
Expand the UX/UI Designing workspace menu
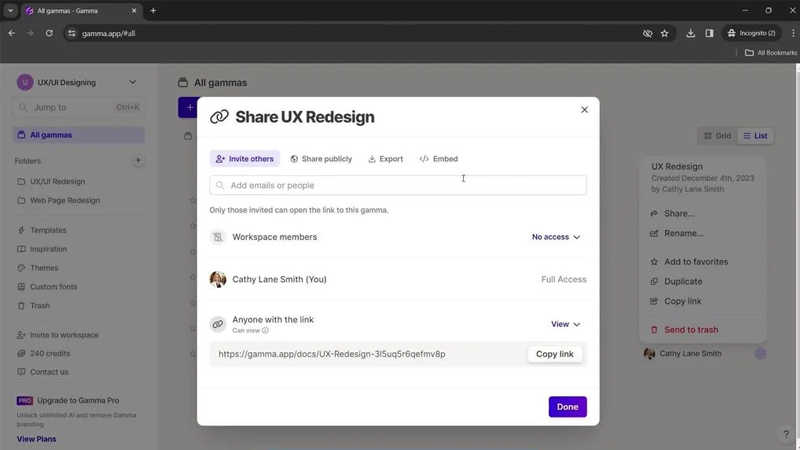[132, 82]
